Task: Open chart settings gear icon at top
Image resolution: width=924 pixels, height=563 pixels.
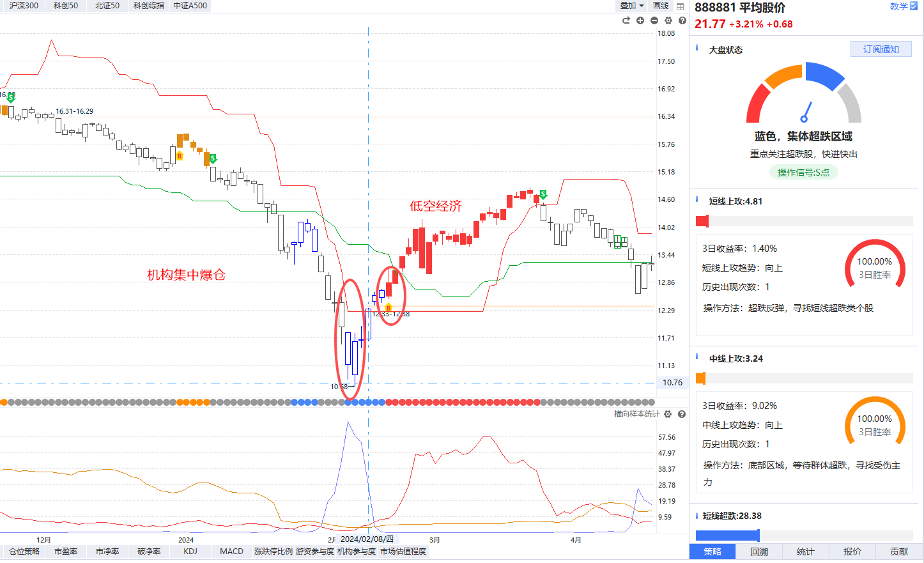Action: (668, 20)
